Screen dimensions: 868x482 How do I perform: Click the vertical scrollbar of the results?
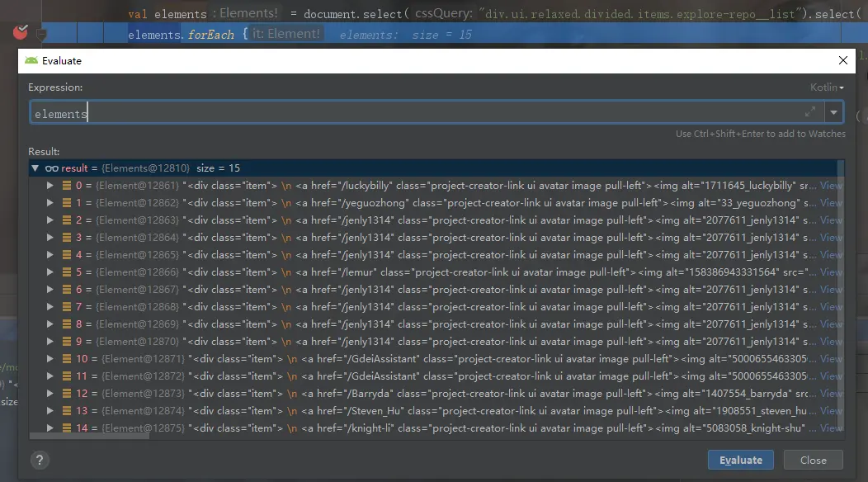(842, 295)
